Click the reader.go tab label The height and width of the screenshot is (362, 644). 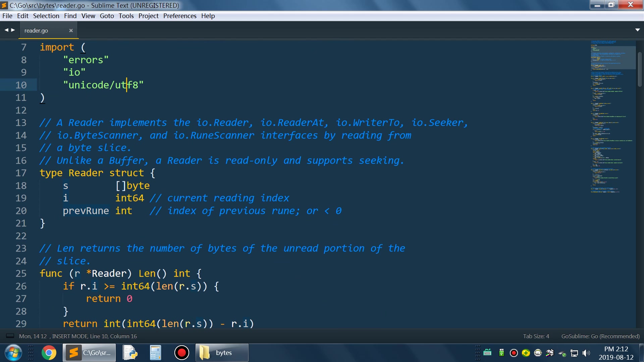point(36,30)
